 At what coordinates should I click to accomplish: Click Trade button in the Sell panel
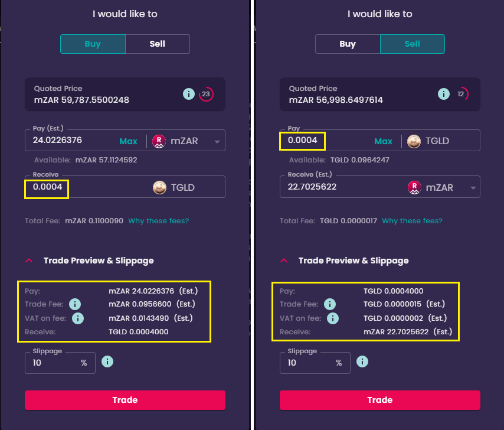[380, 400]
